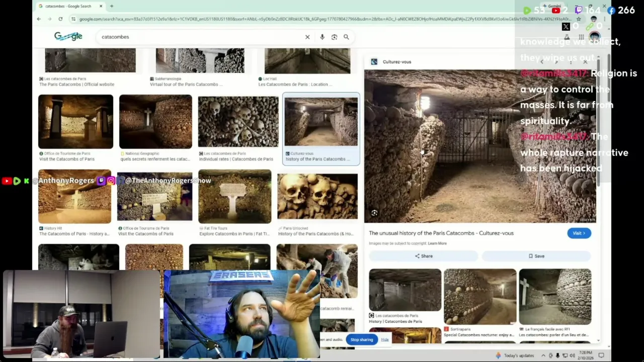This screenshot has height=362, width=644.
Task: Open the 'Individual rates | Catacombes de Paris' thumbnail
Action: click(x=238, y=122)
